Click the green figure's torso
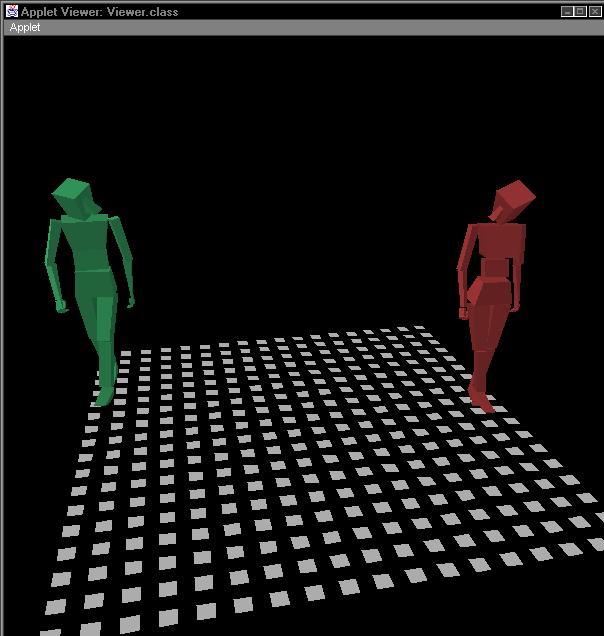The image size is (604, 636). click(84, 245)
